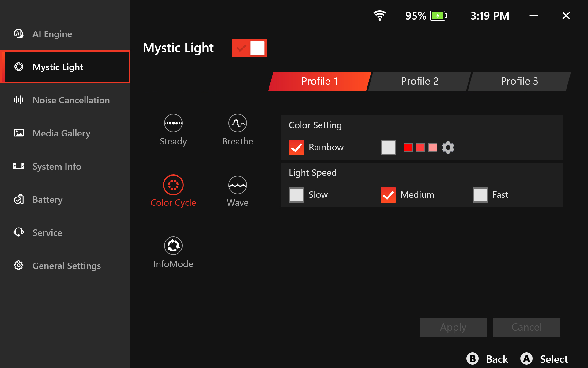Click the Rainbow label text

tap(326, 147)
